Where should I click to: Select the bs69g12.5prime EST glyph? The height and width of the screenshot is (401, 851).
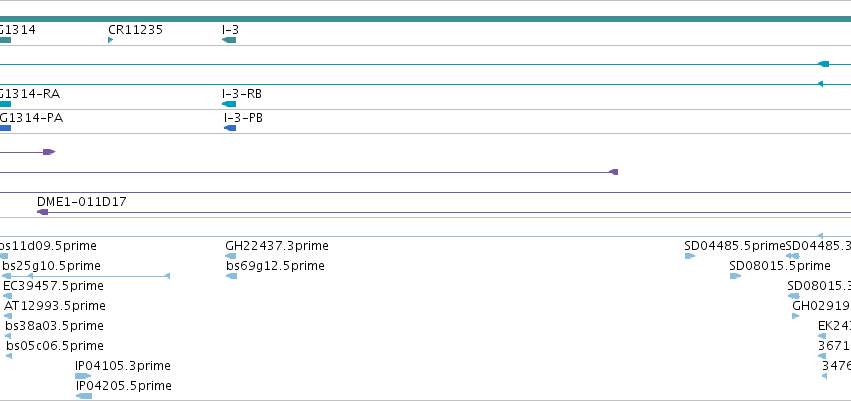click(231, 276)
